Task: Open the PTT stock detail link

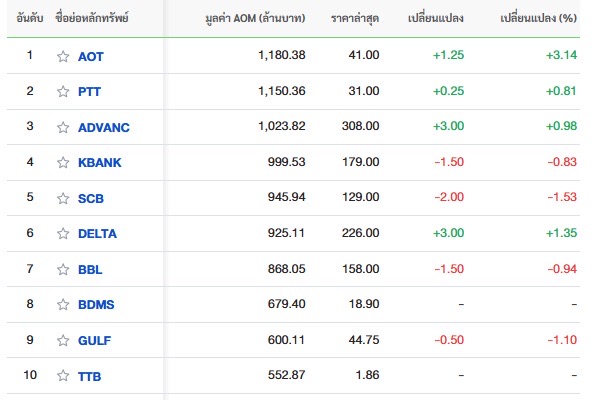Action: click(x=89, y=91)
